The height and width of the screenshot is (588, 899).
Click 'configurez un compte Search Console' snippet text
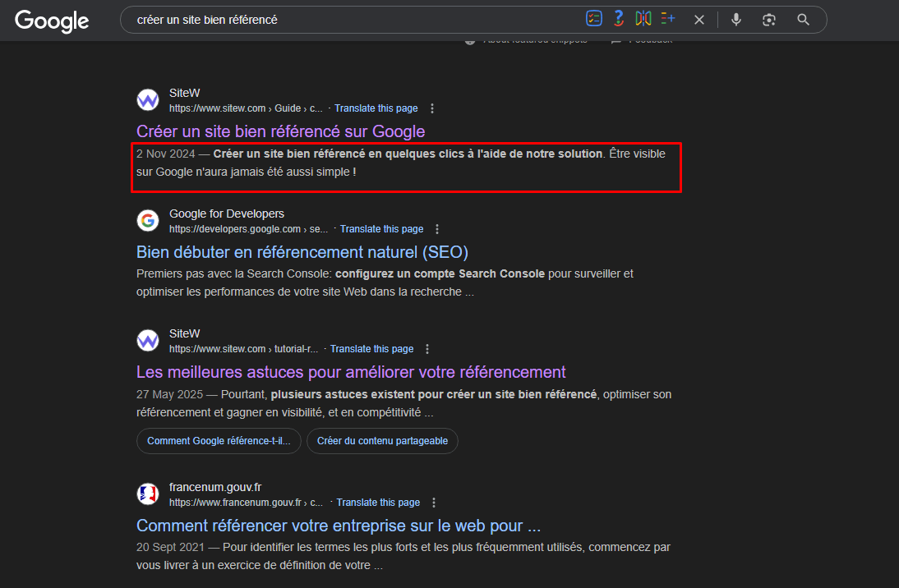click(x=440, y=274)
